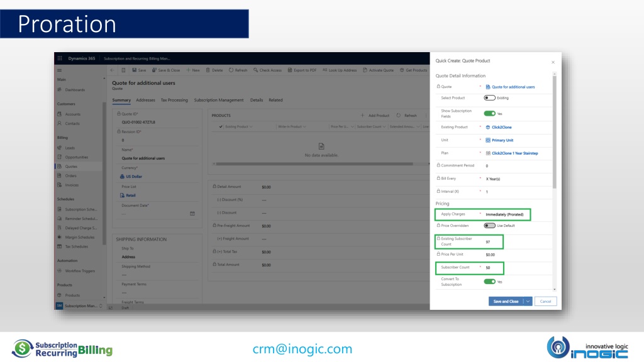Switch to the Tax Processing tab
Viewport: 644px width, 362px height.
coord(174,100)
